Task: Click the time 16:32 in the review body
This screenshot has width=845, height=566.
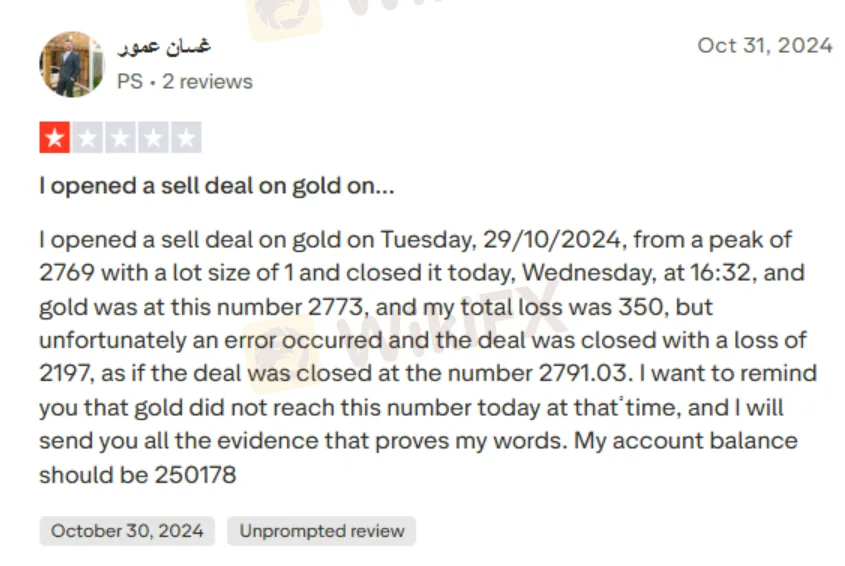Action: click(x=710, y=272)
